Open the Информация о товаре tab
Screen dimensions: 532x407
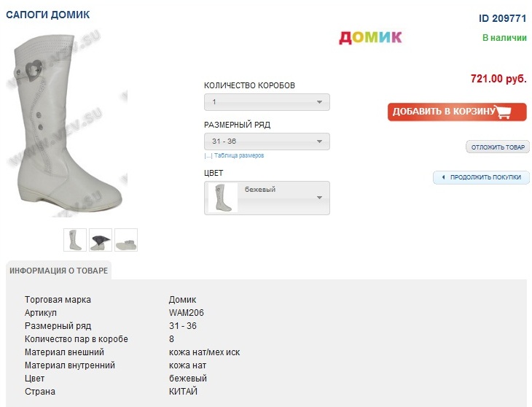pyautogui.click(x=59, y=271)
